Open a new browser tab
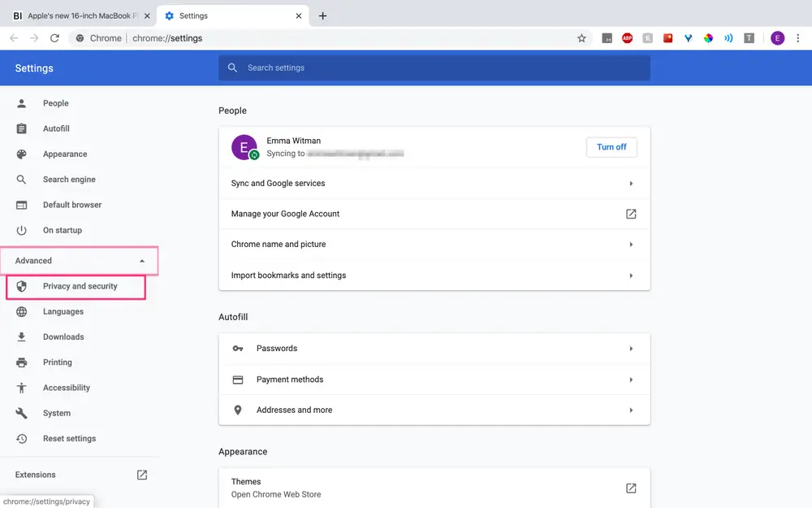The width and height of the screenshot is (812, 508). (322, 15)
